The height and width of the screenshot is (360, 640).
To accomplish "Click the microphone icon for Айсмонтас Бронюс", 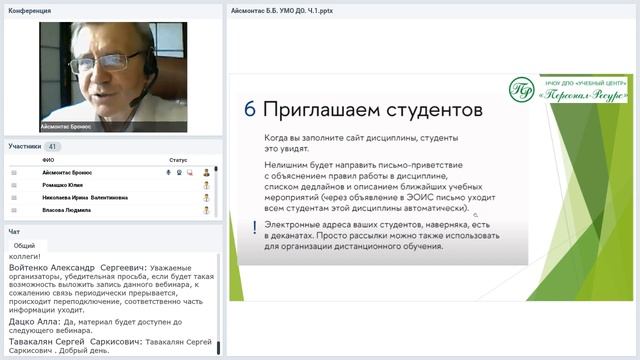I will tap(169, 173).
